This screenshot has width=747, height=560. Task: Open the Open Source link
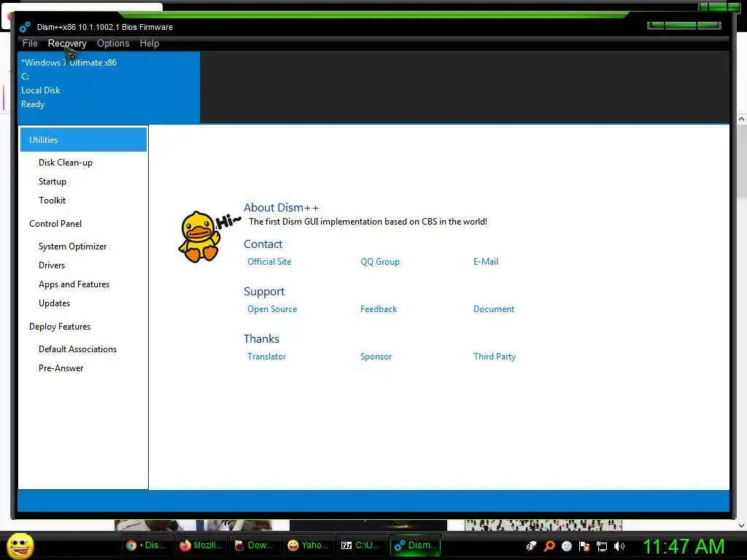[272, 309]
